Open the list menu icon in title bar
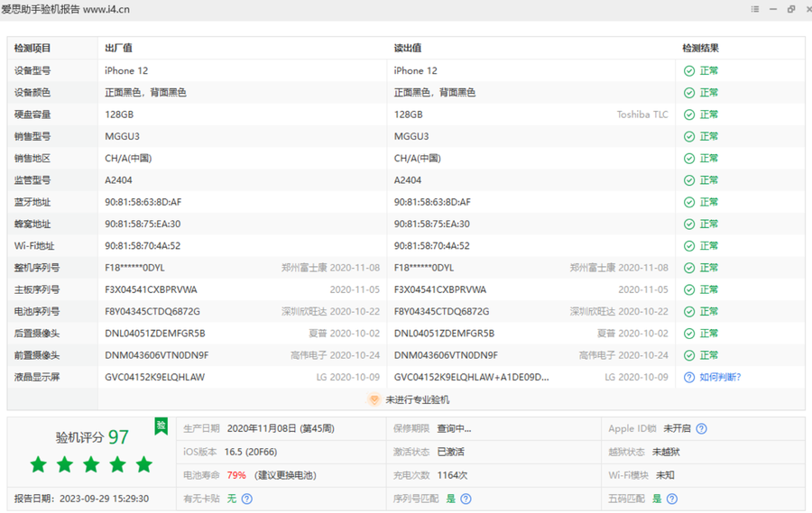 tap(755, 9)
